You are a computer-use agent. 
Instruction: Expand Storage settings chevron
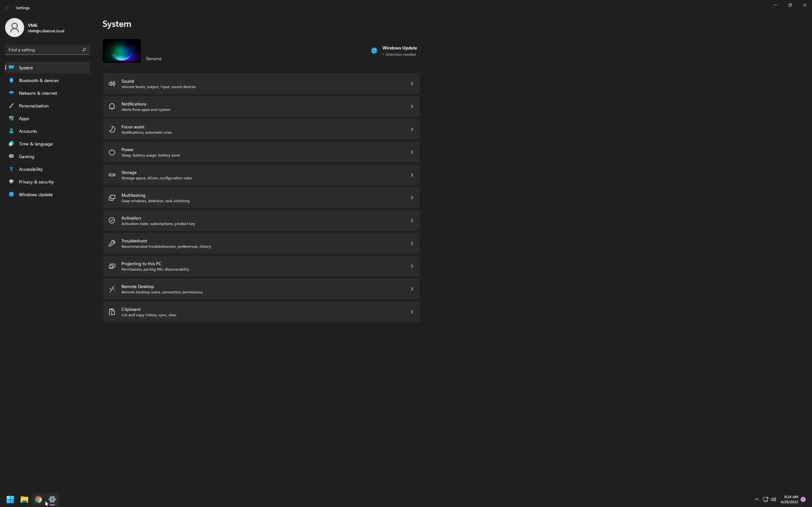click(x=412, y=175)
